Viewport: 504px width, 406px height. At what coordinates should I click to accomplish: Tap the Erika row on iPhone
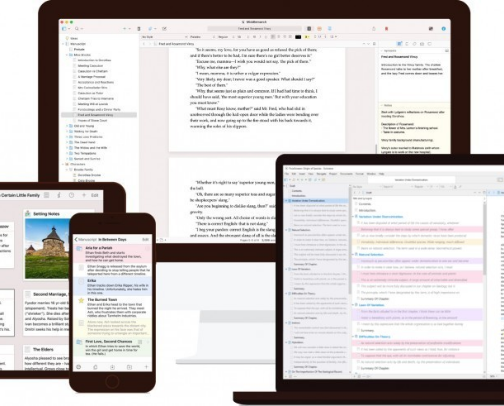click(113, 287)
